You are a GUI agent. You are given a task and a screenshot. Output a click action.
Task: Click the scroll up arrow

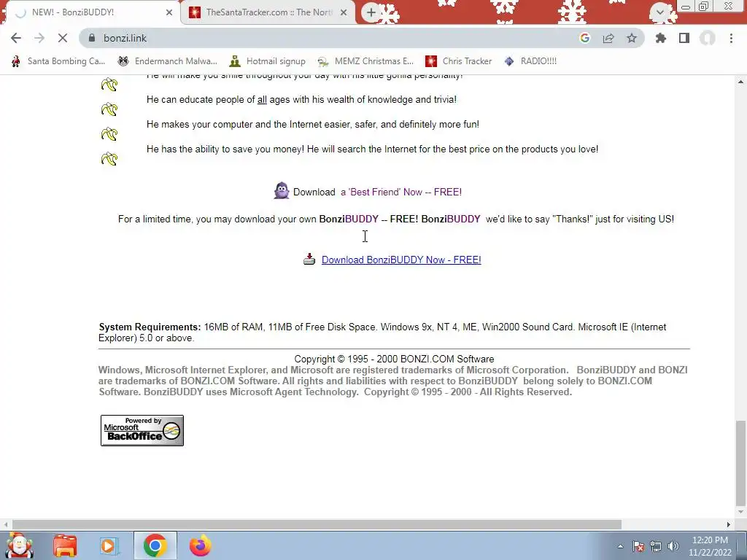click(x=741, y=82)
